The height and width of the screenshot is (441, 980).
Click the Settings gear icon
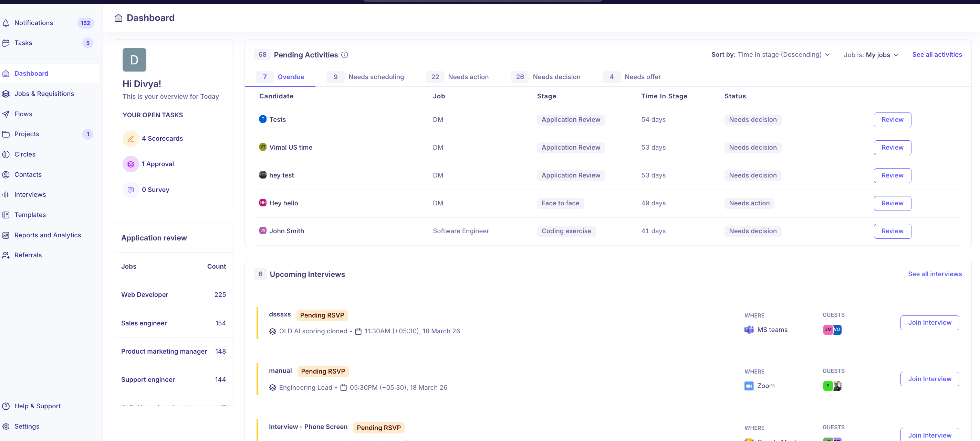click(x=6, y=427)
